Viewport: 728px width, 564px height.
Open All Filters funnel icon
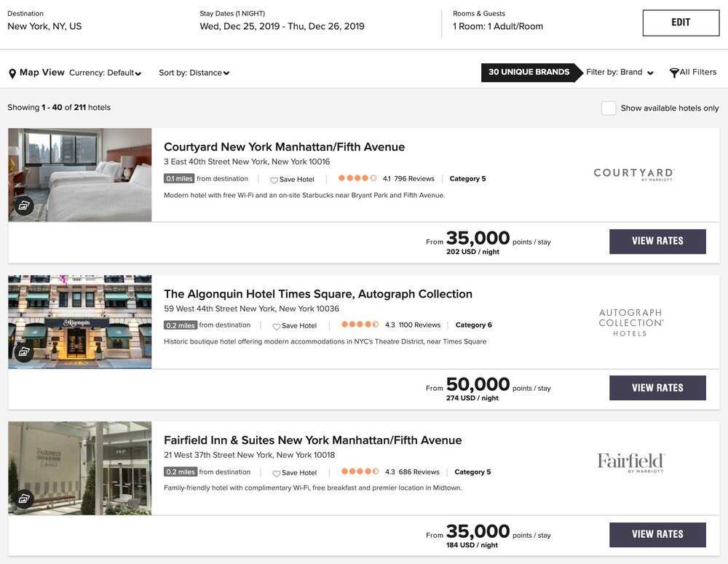coord(674,73)
